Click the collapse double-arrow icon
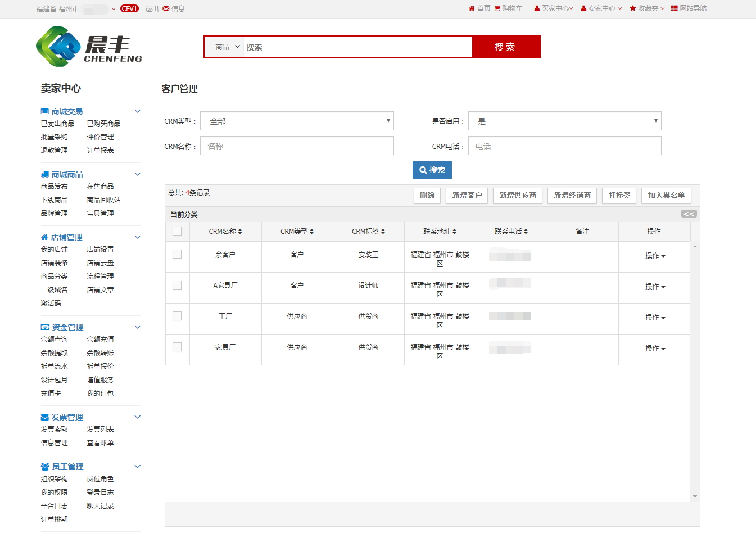 click(x=689, y=214)
